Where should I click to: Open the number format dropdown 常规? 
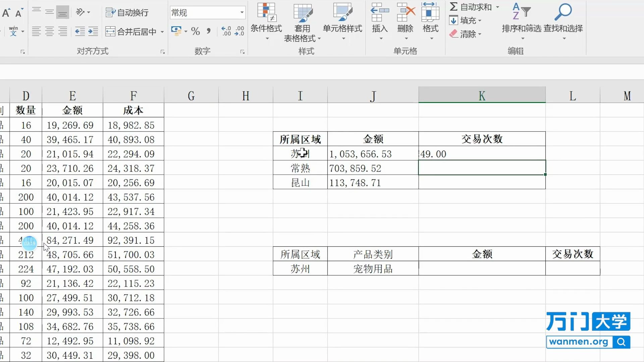(242, 13)
